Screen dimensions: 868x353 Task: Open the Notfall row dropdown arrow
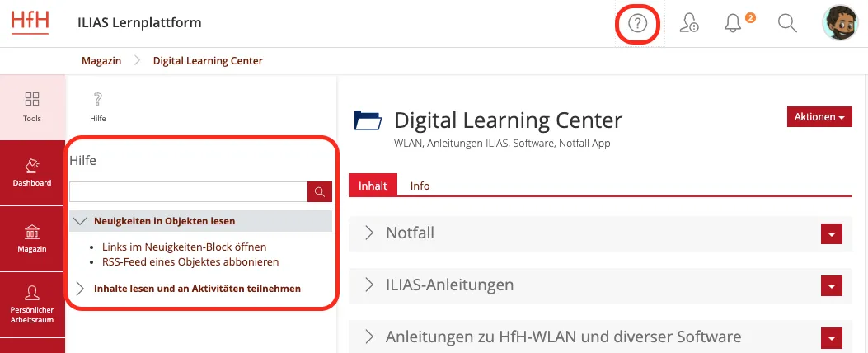tap(831, 234)
